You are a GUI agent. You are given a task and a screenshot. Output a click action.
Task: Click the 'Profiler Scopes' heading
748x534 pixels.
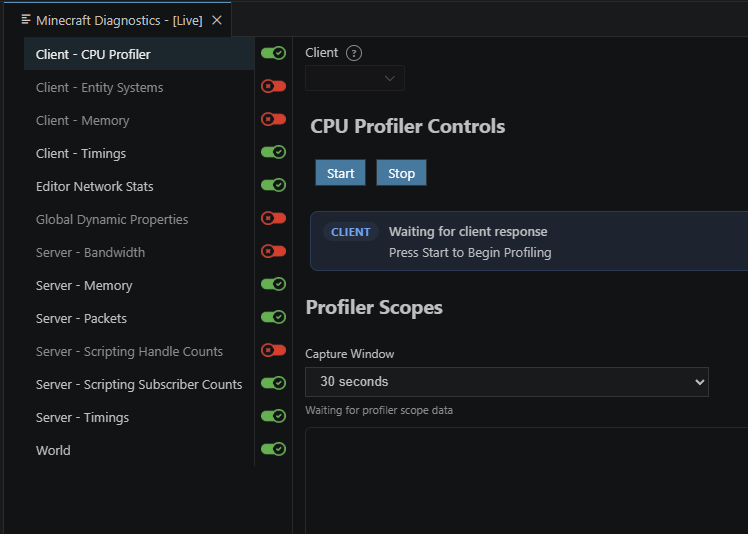click(374, 307)
